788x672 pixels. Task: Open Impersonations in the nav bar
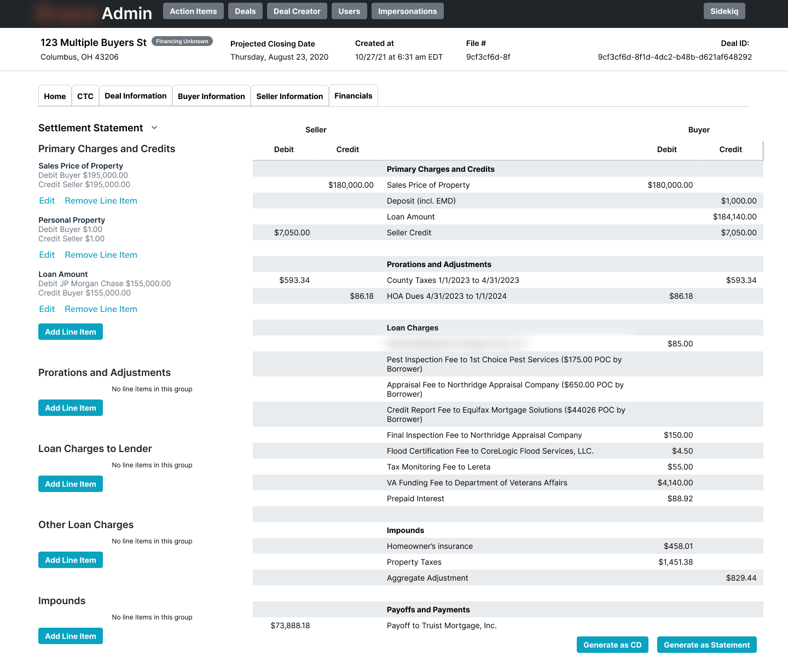408,11
